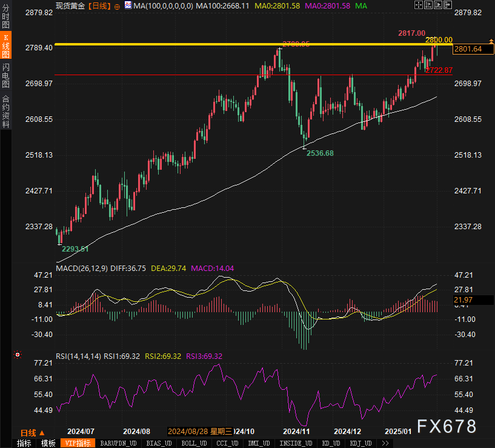Select the 指标 tab at bottom

[x=24, y=443]
